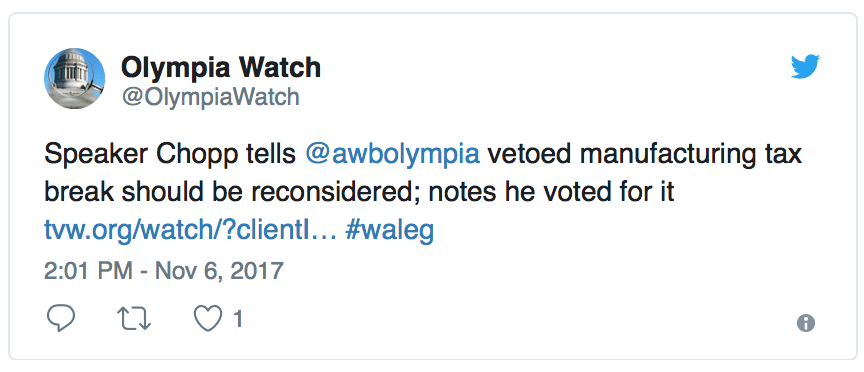The image size is (864, 372).
Task: Click the Nov 6, 2017 date
Action: [219, 271]
